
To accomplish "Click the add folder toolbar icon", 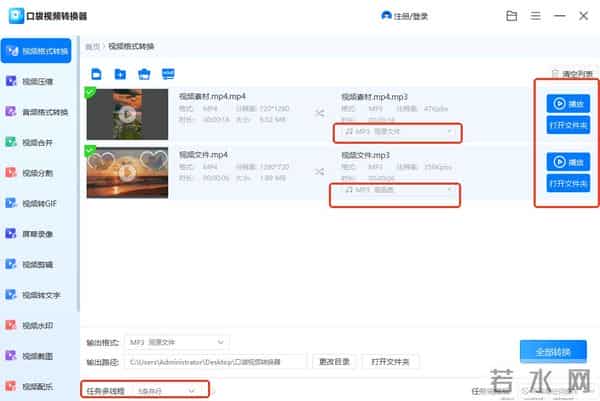I will (120, 74).
